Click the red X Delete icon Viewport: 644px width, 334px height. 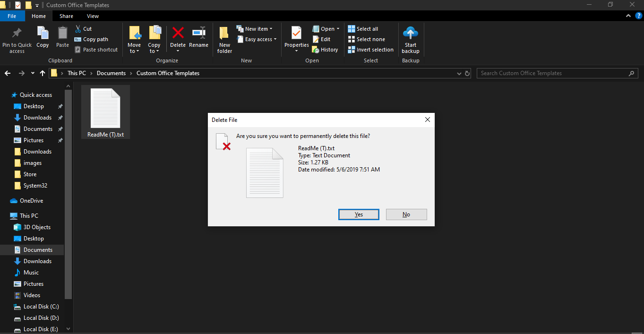pyautogui.click(x=178, y=33)
